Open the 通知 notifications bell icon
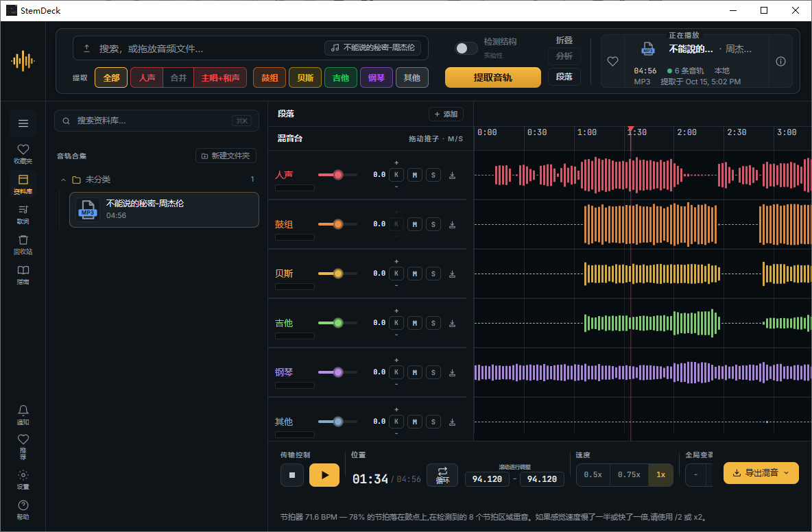The width and height of the screenshot is (812, 532). [x=23, y=415]
